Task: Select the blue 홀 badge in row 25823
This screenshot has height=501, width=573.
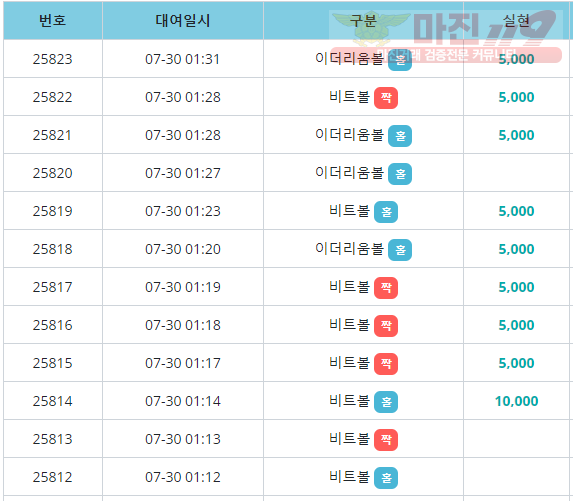Action: (x=400, y=60)
